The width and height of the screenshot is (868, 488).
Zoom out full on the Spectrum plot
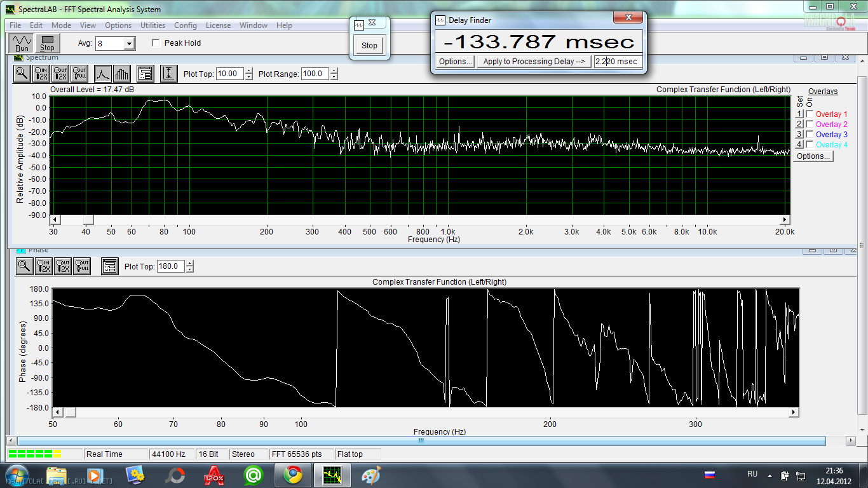[x=79, y=74]
